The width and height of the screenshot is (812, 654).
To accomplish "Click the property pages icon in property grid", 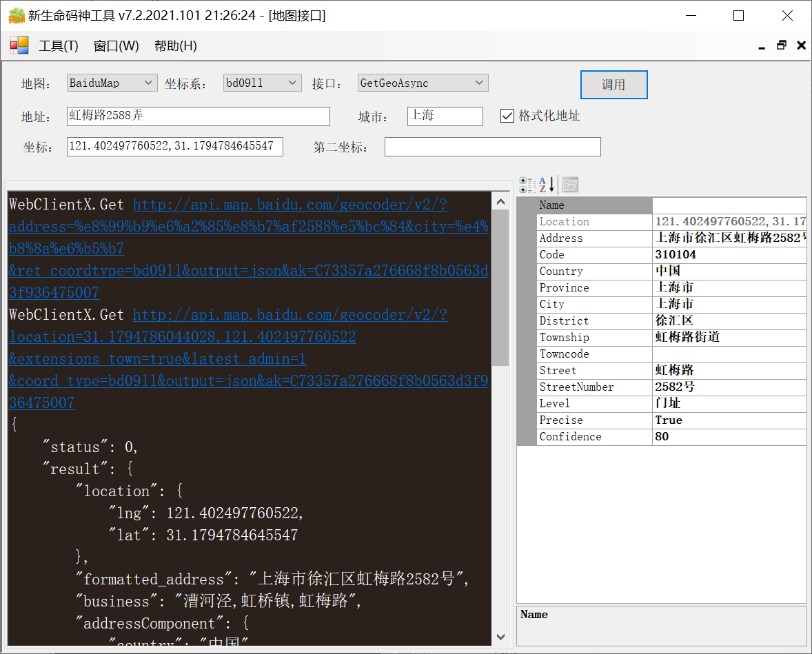I will pos(570,185).
